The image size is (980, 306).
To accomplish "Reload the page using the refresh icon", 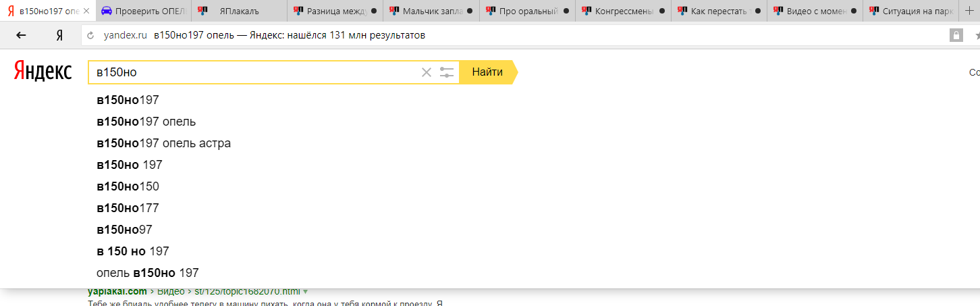I will click(x=90, y=36).
